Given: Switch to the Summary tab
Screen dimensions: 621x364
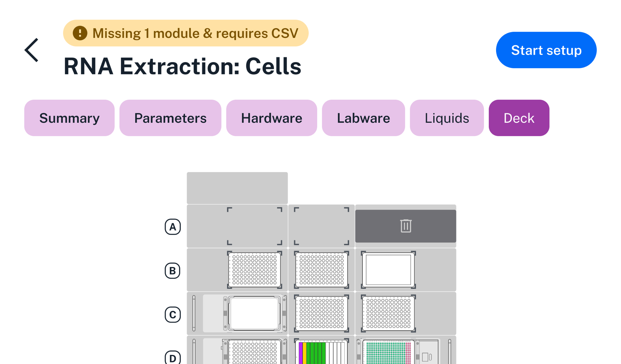Looking at the screenshot, I should [69, 118].
